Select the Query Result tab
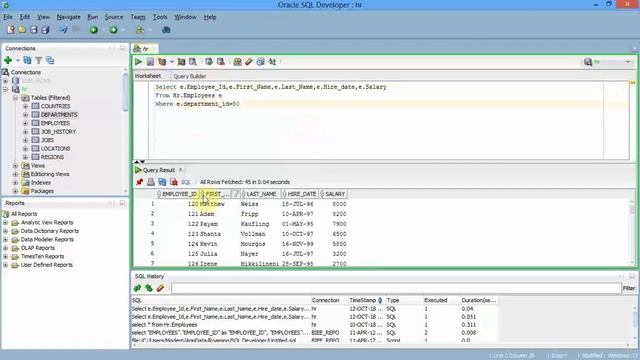This screenshot has height=360, width=640. coord(159,170)
